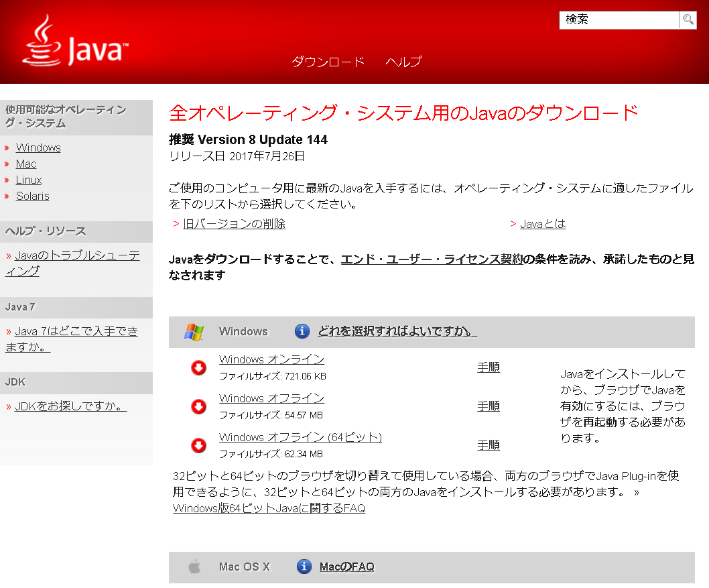Open 手順 for Windows オンライン
Viewport: 709px width, 588px height.
point(489,367)
